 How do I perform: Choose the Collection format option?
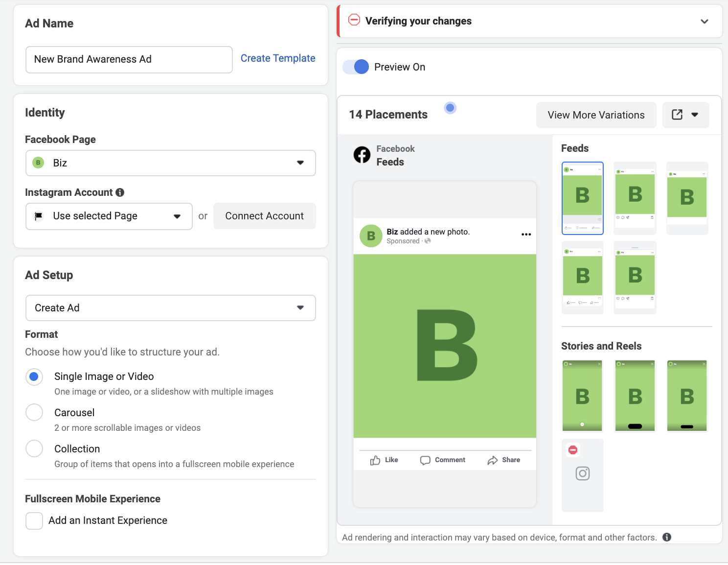(x=34, y=448)
